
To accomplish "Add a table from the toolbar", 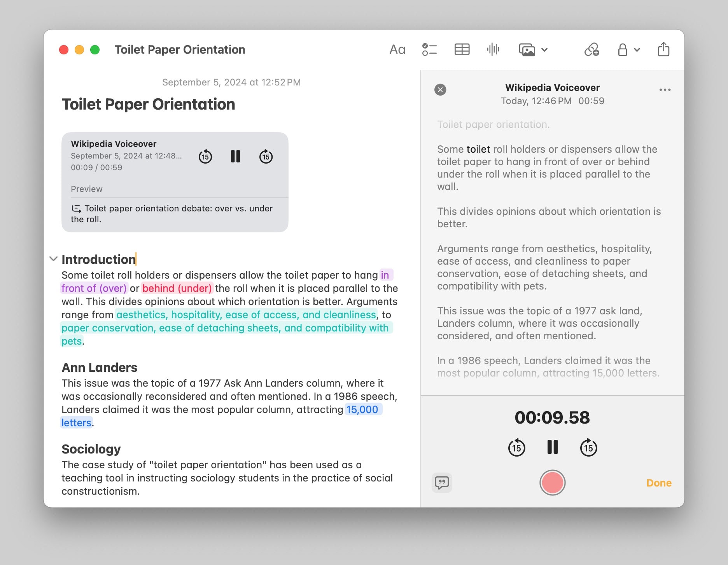I will 462,50.
